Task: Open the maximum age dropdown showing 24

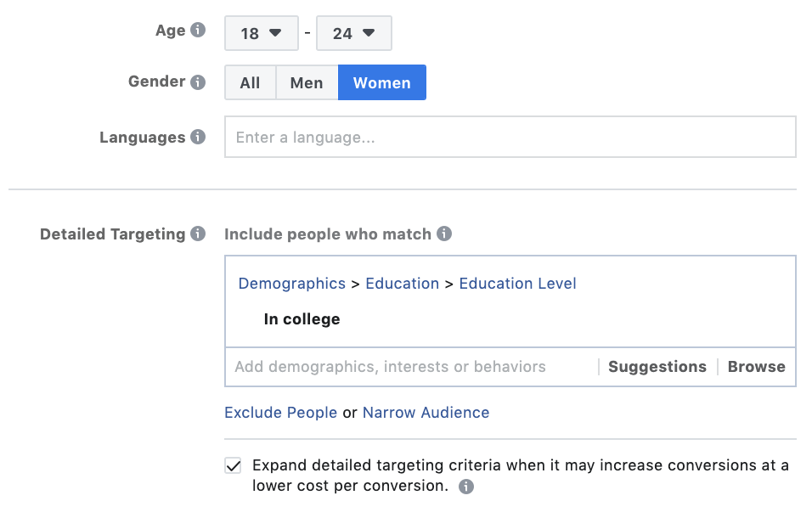Action: pos(353,33)
